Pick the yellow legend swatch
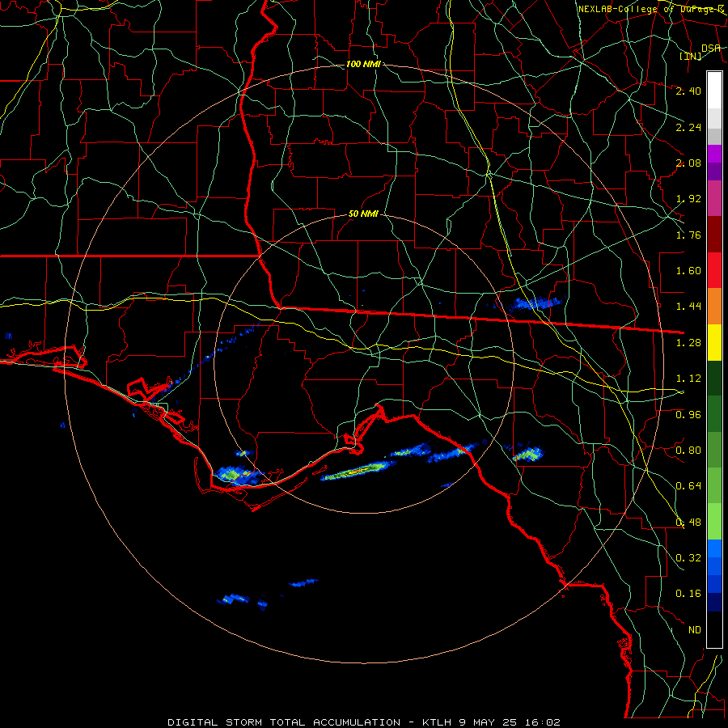Viewport: 728px width, 728px height. pos(714,342)
